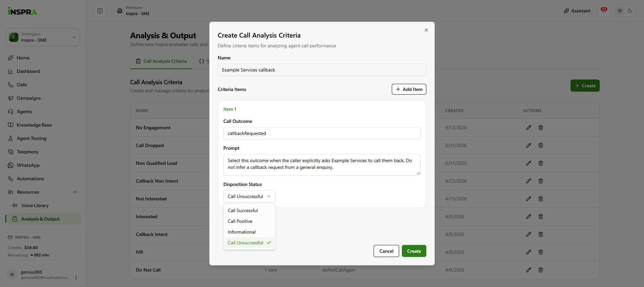Open WhatsApp in the sidebar
Screen dimensions: 644x287
point(43,165)
